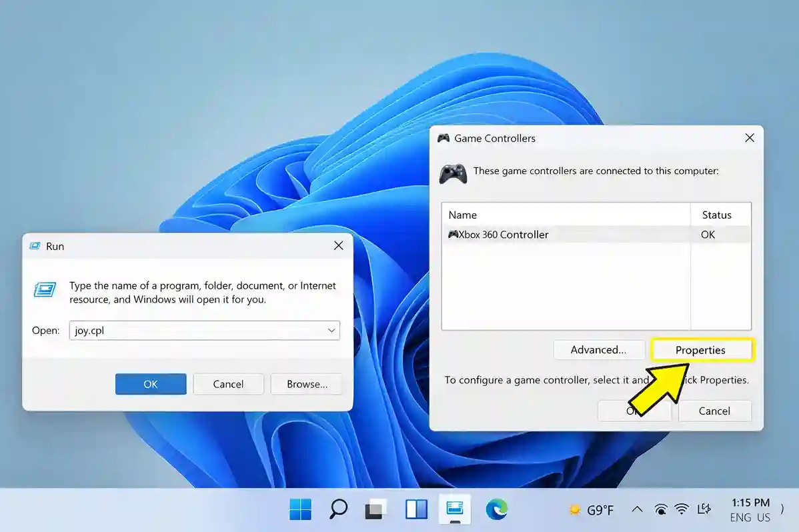Open Task View from taskbar

[376, 510]
